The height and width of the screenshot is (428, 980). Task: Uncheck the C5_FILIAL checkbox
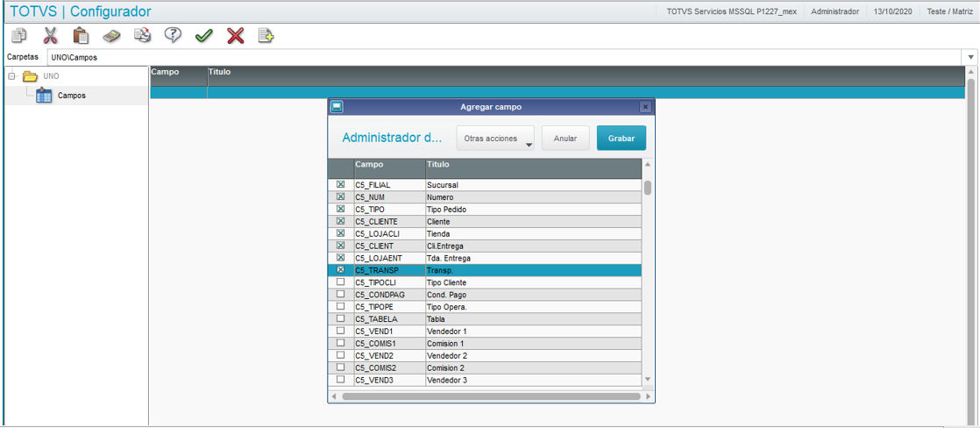tap(341, 185)
